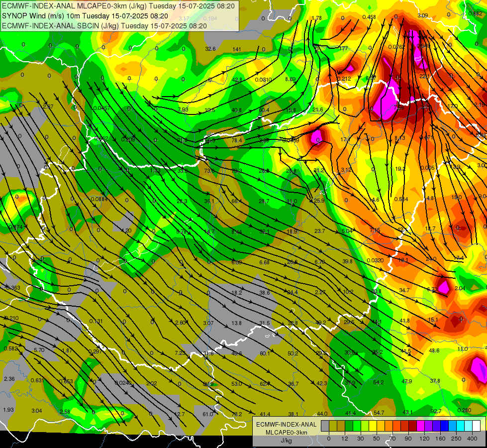This screenshot has height=448, width=487.
Task: Click the map value 0.131
Action: pyautogui.click(x=96, y=321)
